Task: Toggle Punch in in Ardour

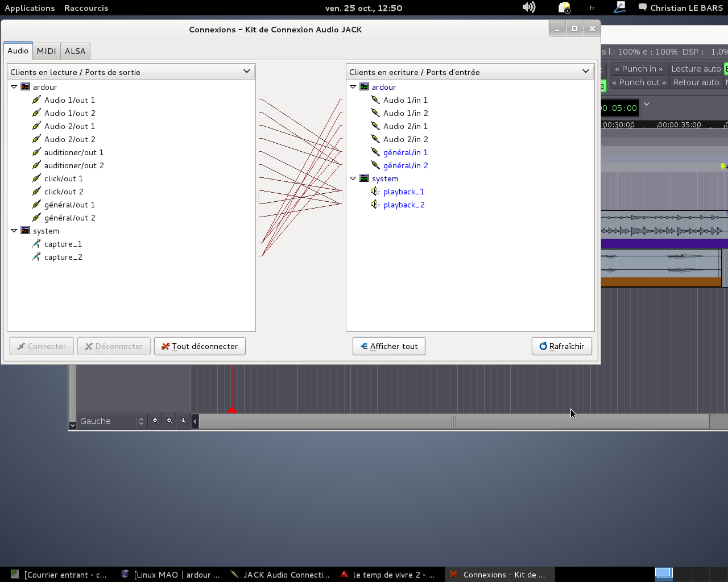Action: click(x=639, y=69)
